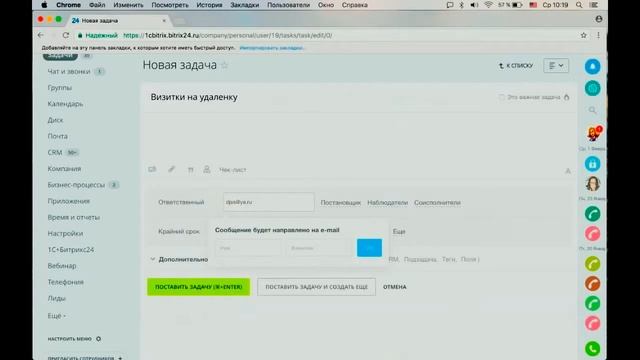The height and width of the screenshot is (360, 640).
Task: Open chat with the woman's avatar
Action: coord(593,184)
